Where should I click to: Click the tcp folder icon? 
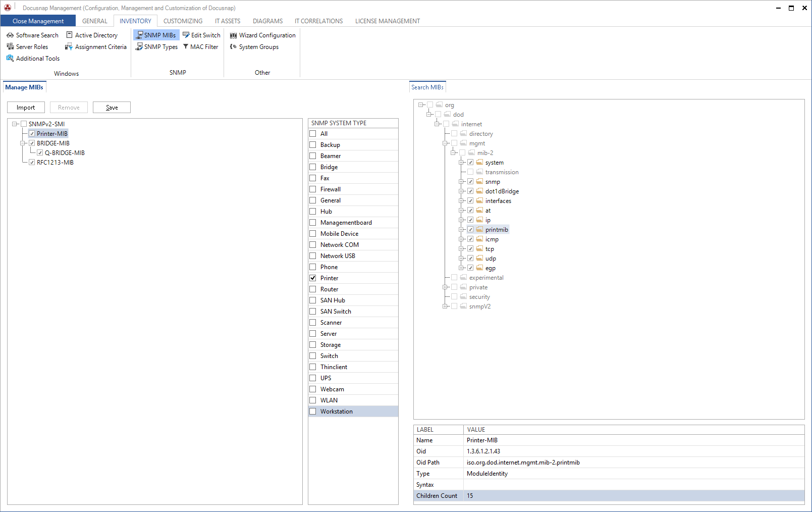[479, 248]
